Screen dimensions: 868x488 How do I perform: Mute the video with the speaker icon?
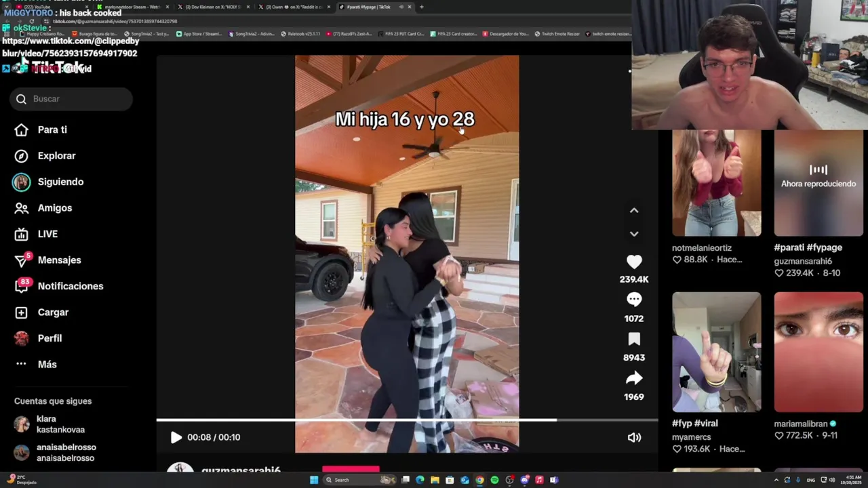pos(634,437)
